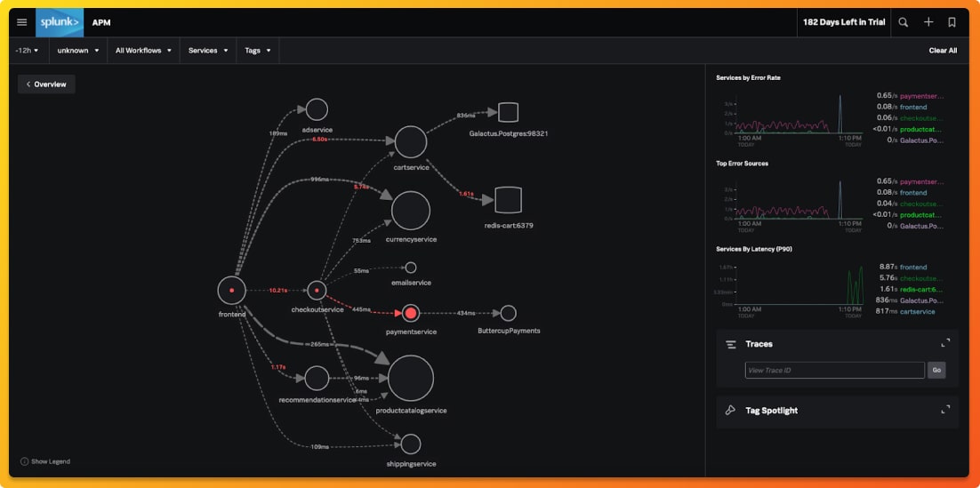Screen dimensions: 980x488
Task: Click the 0.06/s checkoutservice error rate entry
Action: pos(912,118)
